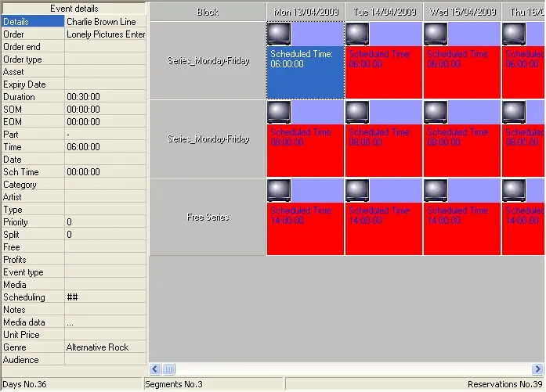The width and height of the screenshot is (546, 392).
Task: Click the TV icon in Tuesday 14:00 cell
Action: coord(357,190)
